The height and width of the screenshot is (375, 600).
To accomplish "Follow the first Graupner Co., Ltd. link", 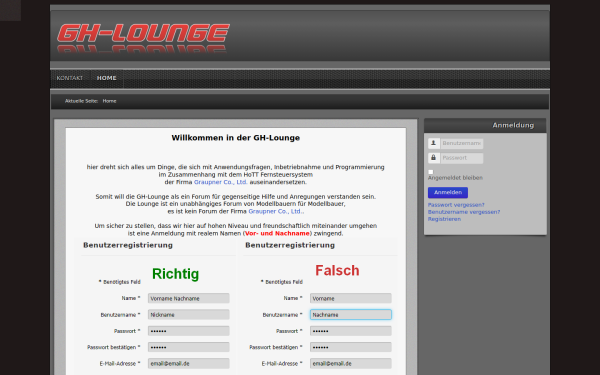I will click(x=221, y=182).
